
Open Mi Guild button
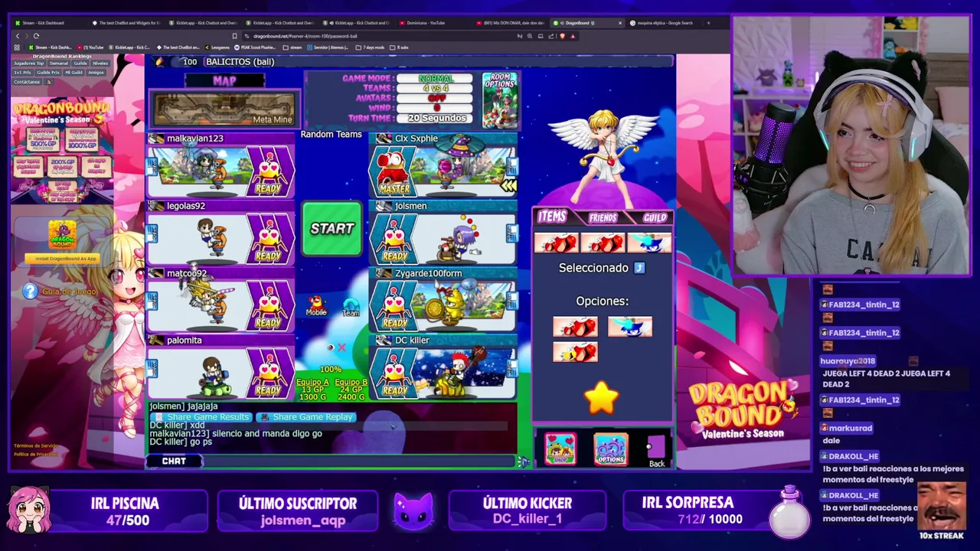74,73
